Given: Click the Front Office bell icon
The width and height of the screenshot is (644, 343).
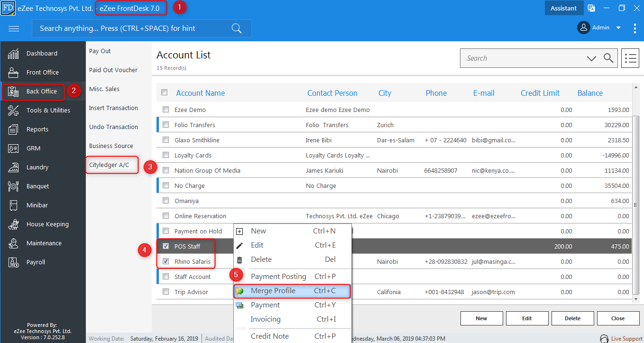Looking at the screenshot, I should [x=13, y=73].
